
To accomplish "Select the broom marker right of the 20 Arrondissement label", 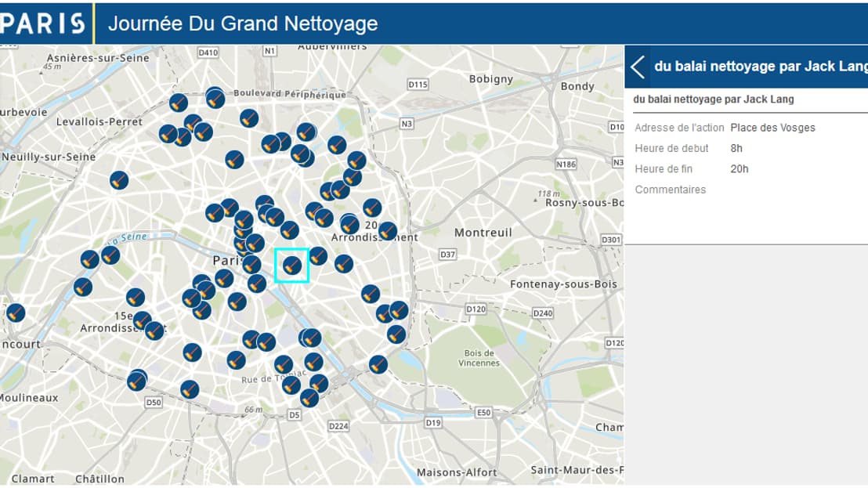I will pyautogui.click(x=388, y=231).
